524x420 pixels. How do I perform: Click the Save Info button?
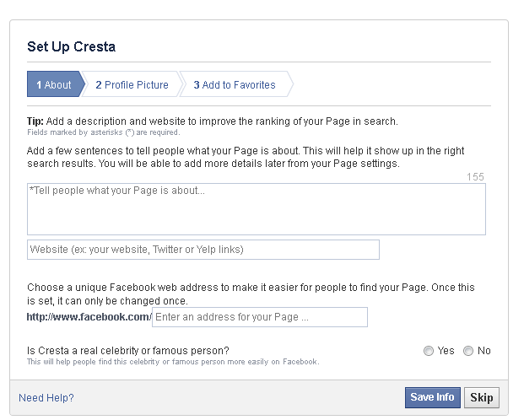(432, 397)
